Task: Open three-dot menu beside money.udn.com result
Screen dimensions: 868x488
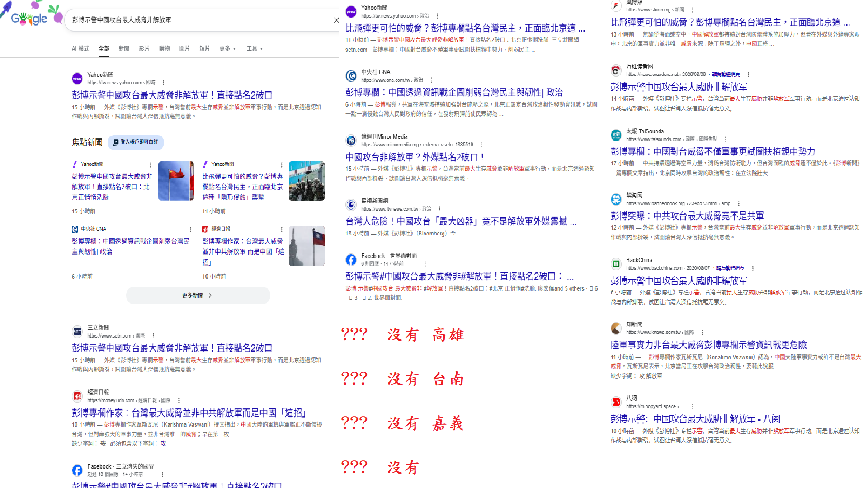Action: pos(179,401)
